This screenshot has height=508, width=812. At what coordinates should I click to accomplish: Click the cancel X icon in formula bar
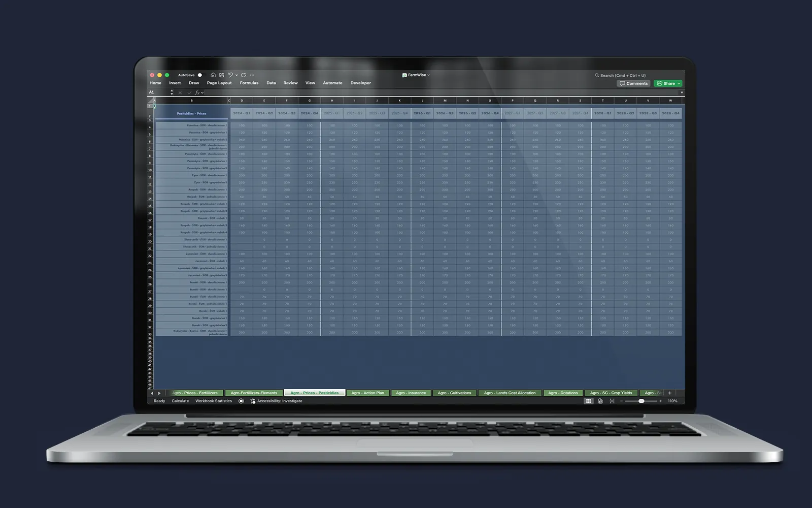coord(180,92)
